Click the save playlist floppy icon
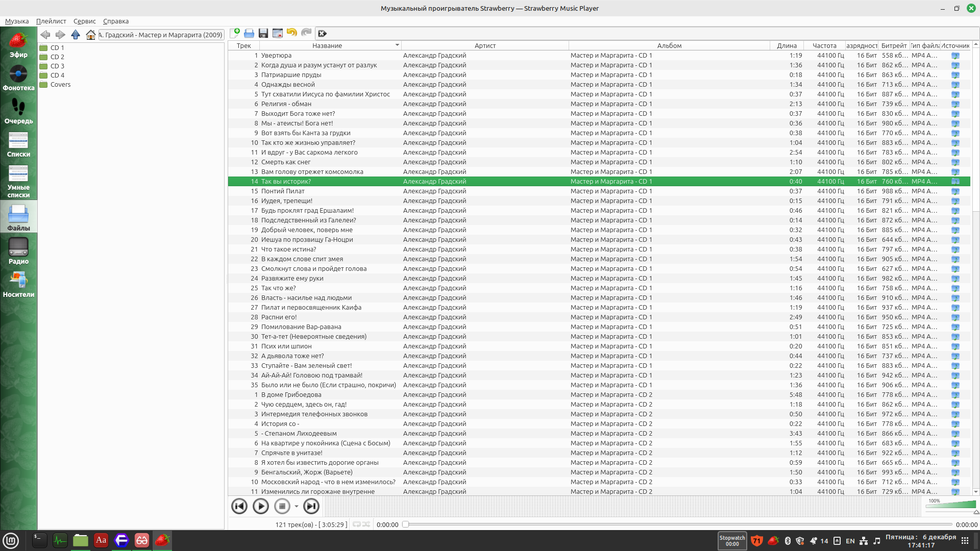 pos(263,34)
